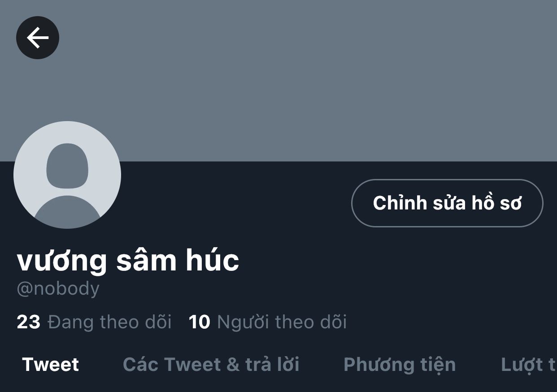Click the number 23 following count

tap(28, 322)
